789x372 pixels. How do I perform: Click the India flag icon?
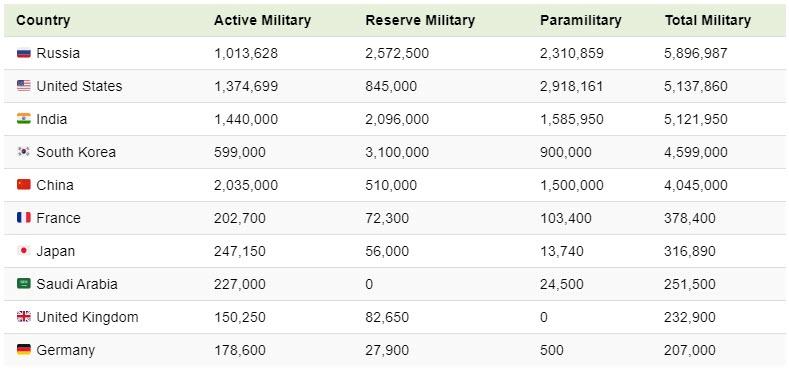coord(24,119)
